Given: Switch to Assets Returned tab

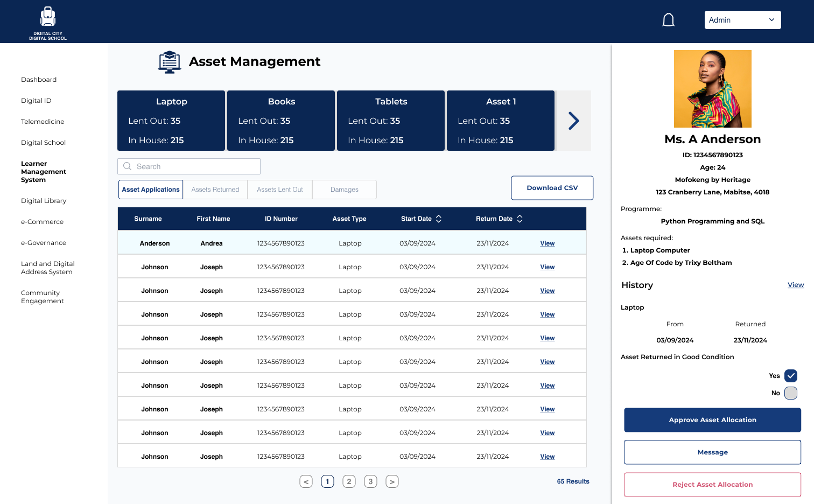Looking at the screenshot, I should coord(215,190).
